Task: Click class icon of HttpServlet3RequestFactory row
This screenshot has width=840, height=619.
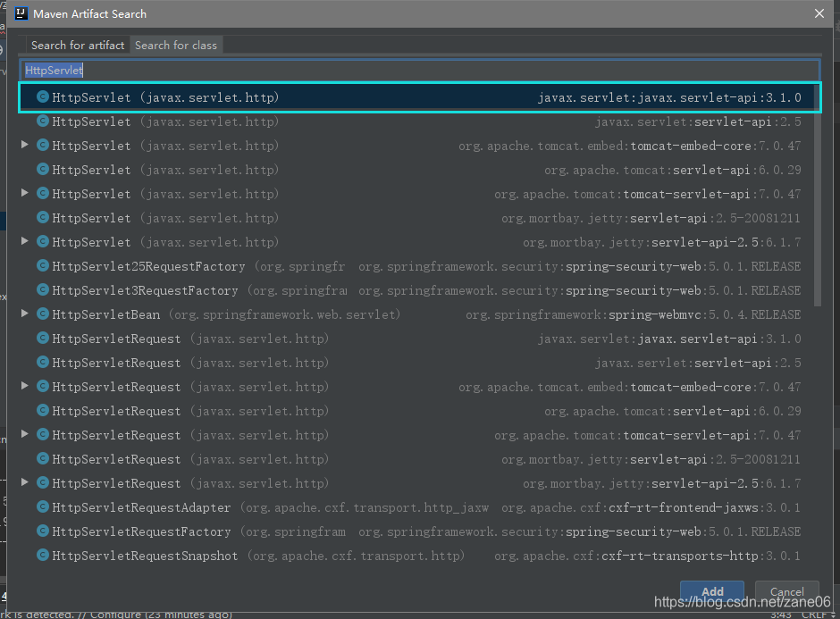Action: coord(43,289)
